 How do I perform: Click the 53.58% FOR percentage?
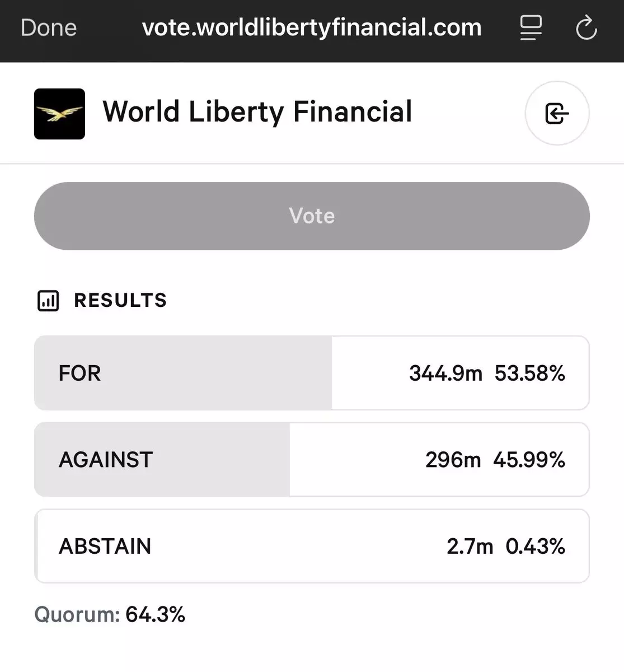click(x=530, y=373)
